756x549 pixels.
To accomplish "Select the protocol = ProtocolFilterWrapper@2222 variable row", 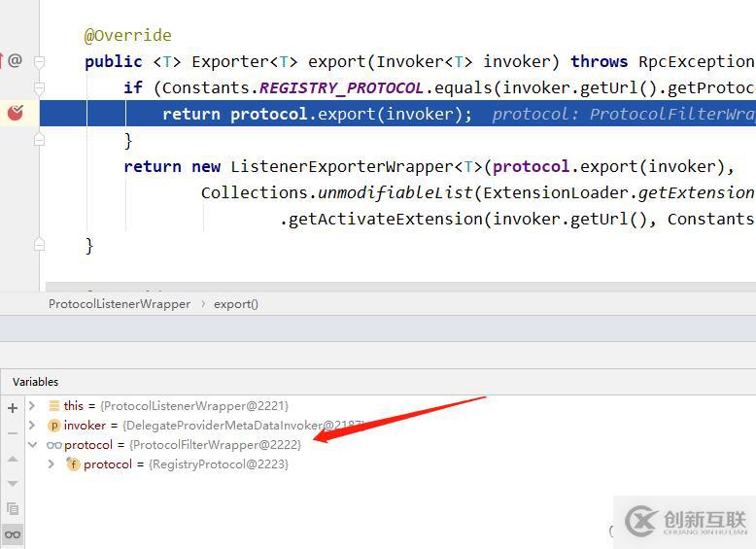I will (x=183, y=445).
